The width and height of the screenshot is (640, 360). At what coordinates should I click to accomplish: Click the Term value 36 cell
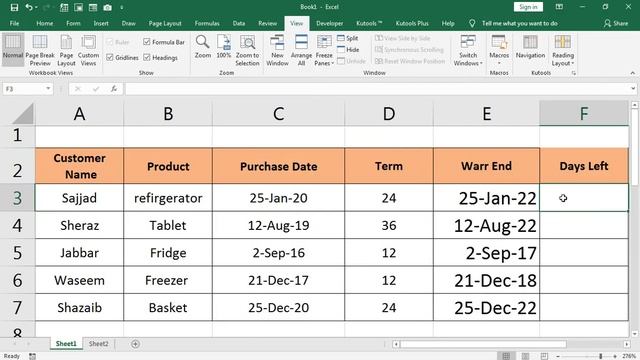(x=389, y=225)
